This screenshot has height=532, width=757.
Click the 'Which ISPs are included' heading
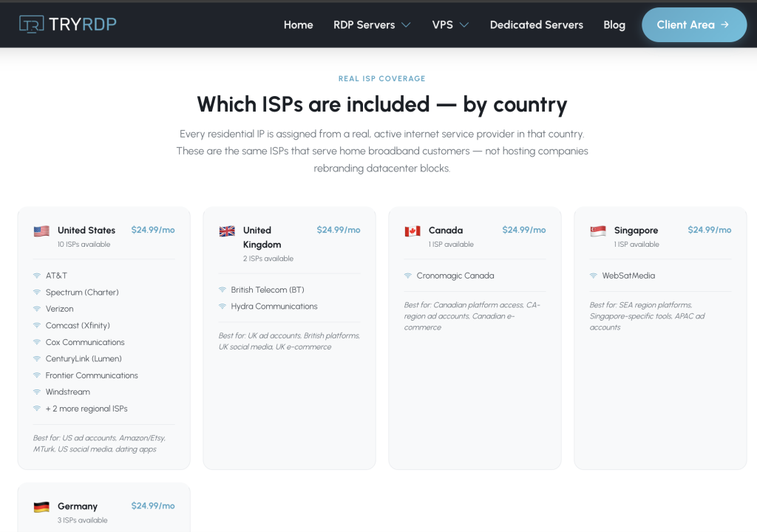point(382,104)
